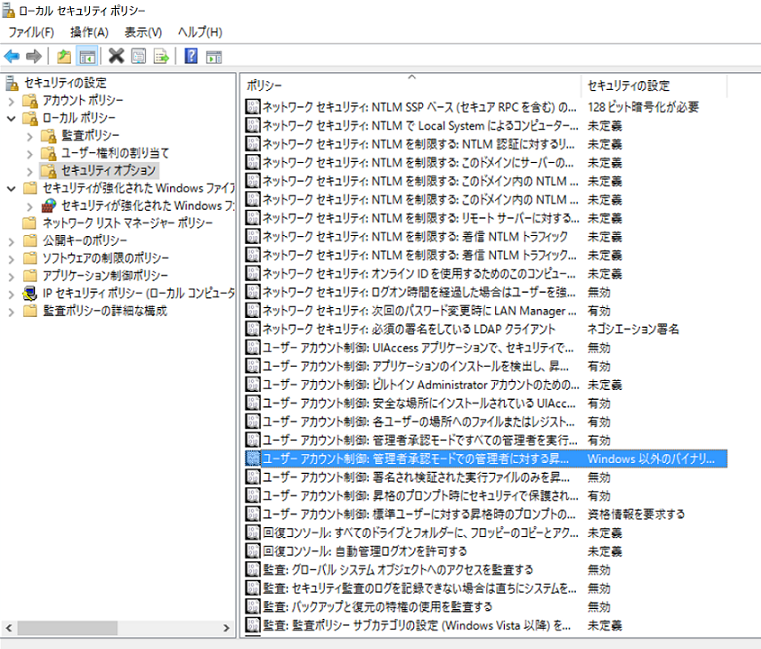This screenshot has width=761, height=649.
Task: Expand the ソフトウェアの制限のポリシー node
Action: (11, 259)
